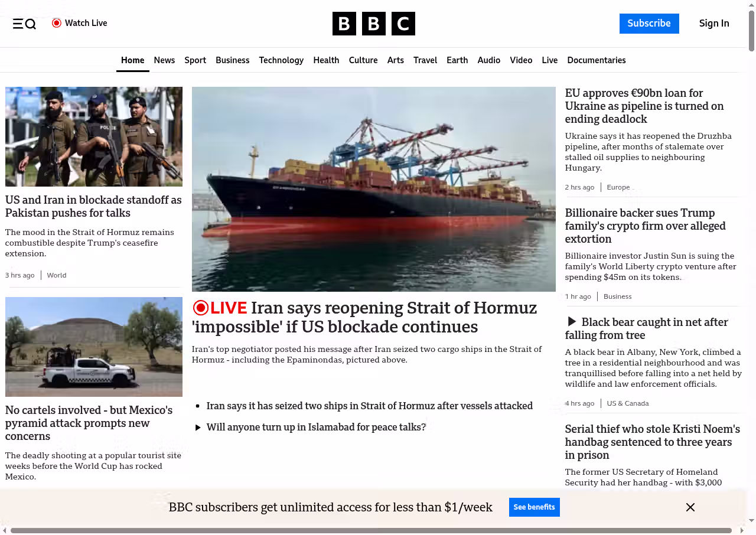Open the Pakistan police officers photo
This screenshot has height=535, width=756.
94,136
